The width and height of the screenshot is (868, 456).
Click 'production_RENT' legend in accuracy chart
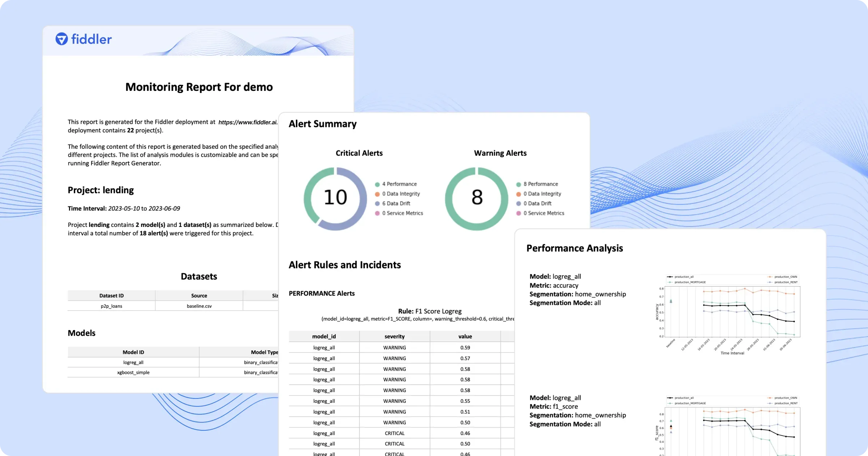782,282
